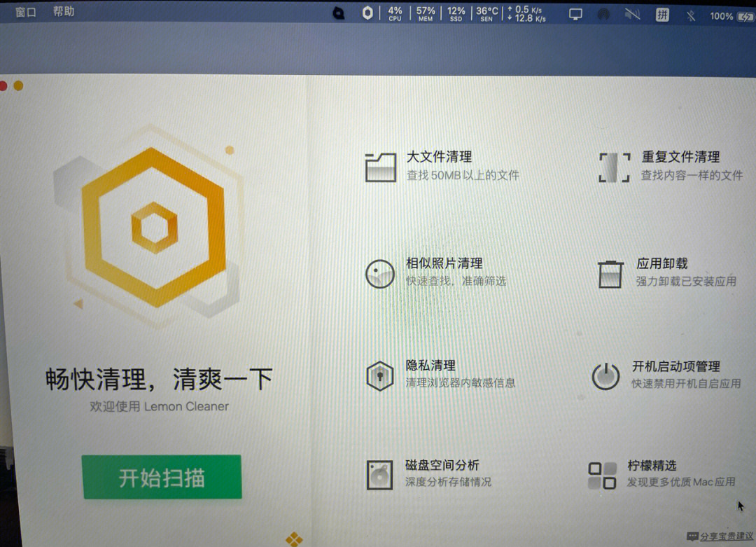Screen dimensions: 756x547
Task: Click the SSD 12% status item
Action: click(456, 13)
